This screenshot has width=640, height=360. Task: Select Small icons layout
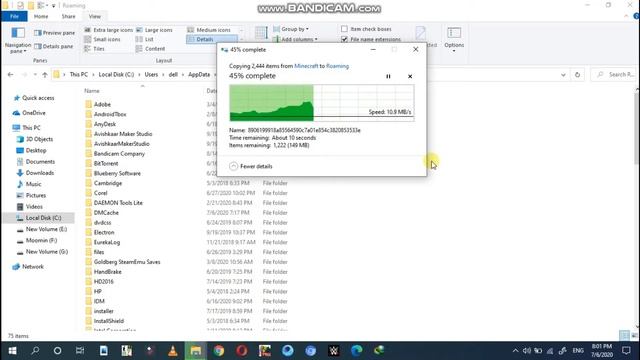coord(102,39)
